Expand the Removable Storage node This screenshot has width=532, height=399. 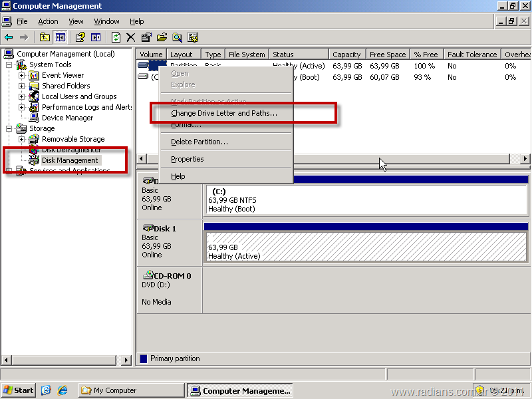coord(21,139)
